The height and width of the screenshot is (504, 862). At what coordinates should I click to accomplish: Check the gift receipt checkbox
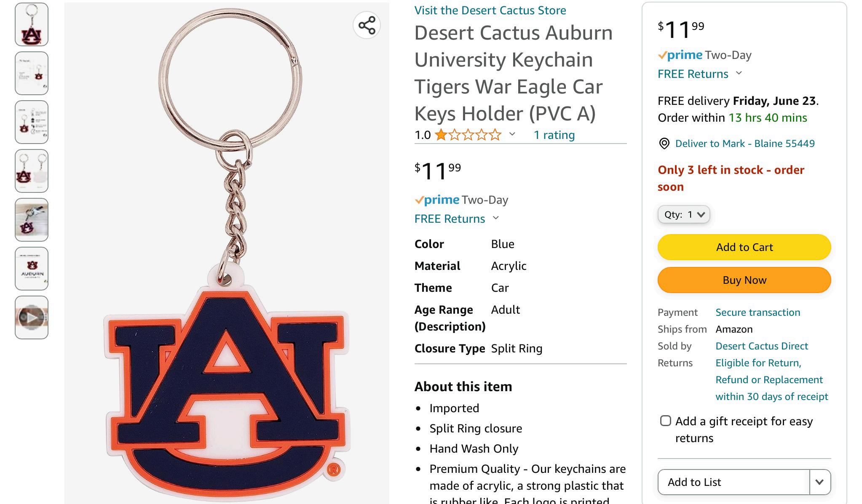(x=666, y=421)
